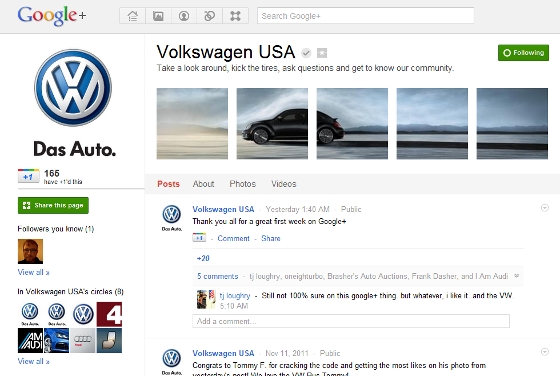Click View all under Followers you know
The height and width of the screenshot is (376, 560).
tap(34, 272)
